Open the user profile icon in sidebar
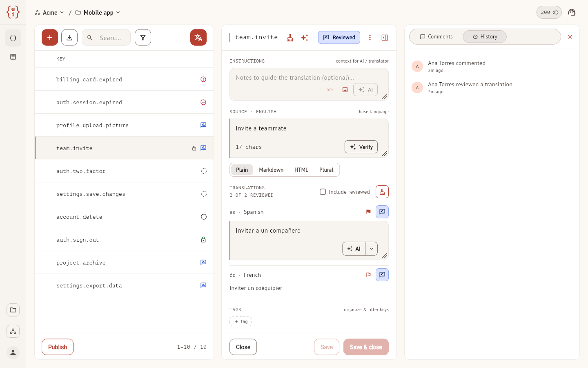This screenshot has width=588, height=368. point(13,352)
